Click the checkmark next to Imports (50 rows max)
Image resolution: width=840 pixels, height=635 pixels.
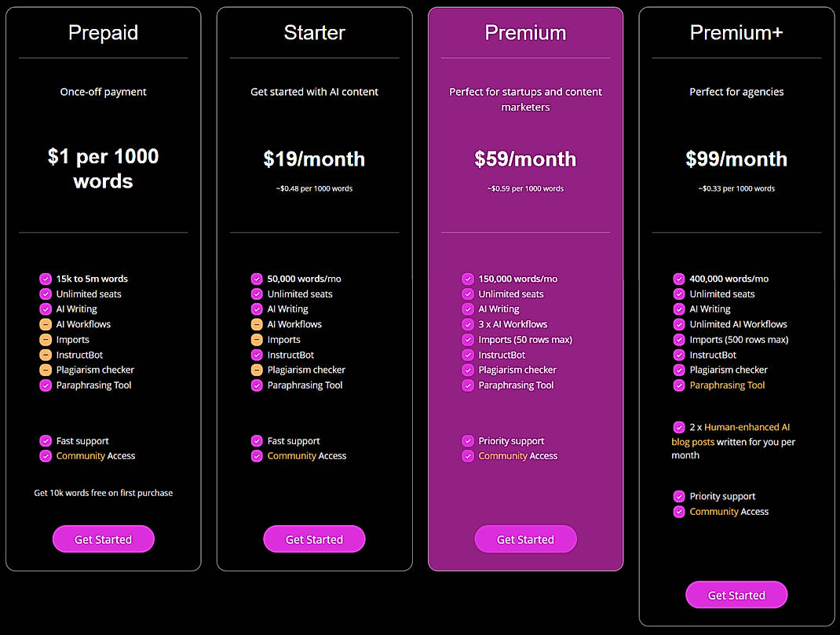(x=467, y=339)
